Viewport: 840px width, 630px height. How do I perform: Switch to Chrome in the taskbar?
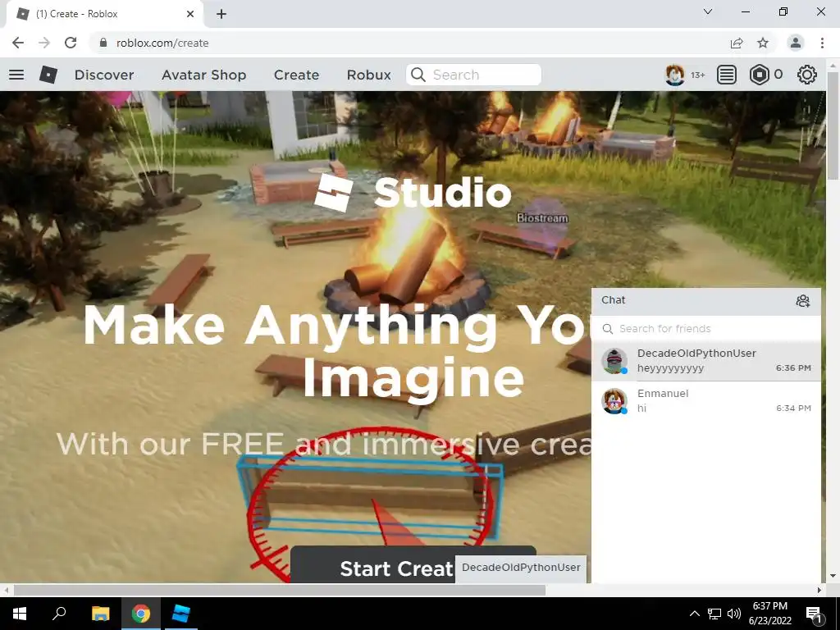[x=141, y=614]
